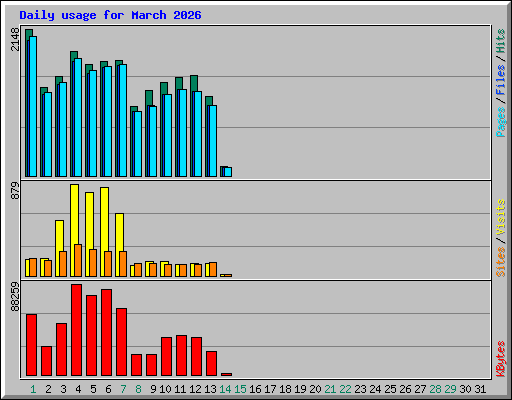Viewport: 512px width, 400px height.
Task: Click day 11 on the x-axis
Action: [x=180, y=389]
